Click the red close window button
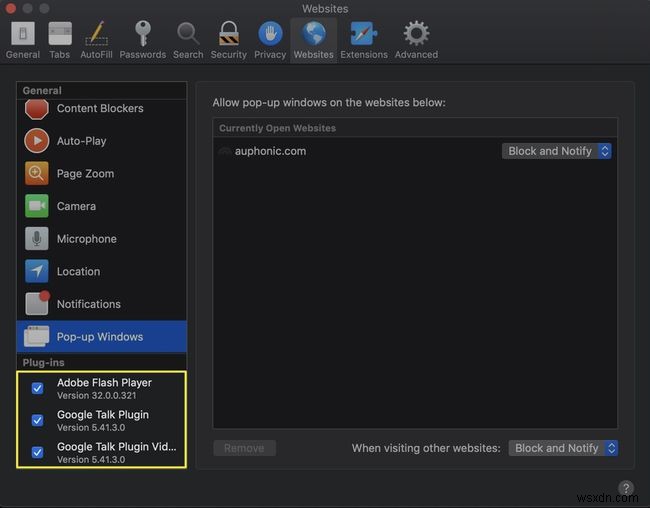 tap(11, 8)
